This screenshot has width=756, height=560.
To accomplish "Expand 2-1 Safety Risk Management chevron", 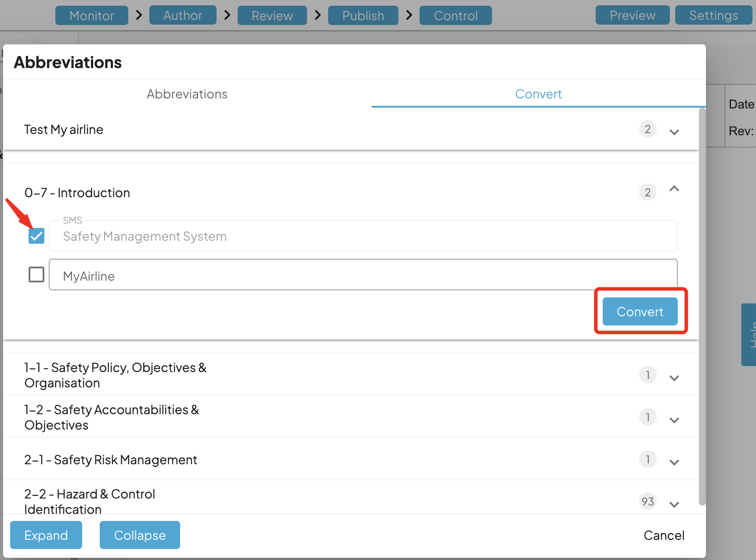I will (x=674, y=462).
